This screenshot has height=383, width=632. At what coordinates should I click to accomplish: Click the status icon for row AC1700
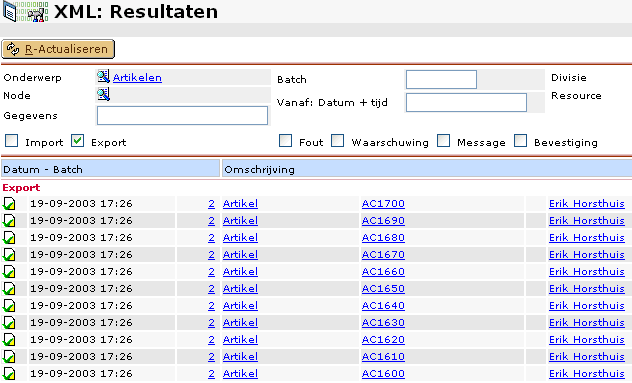point(9,204)
